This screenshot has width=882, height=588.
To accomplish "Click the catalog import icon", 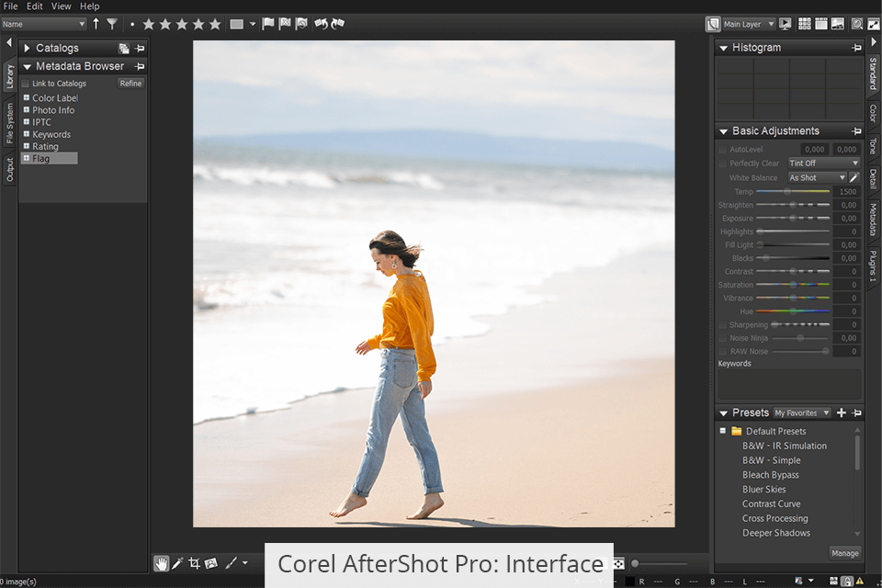I will [x=124, y=49].
